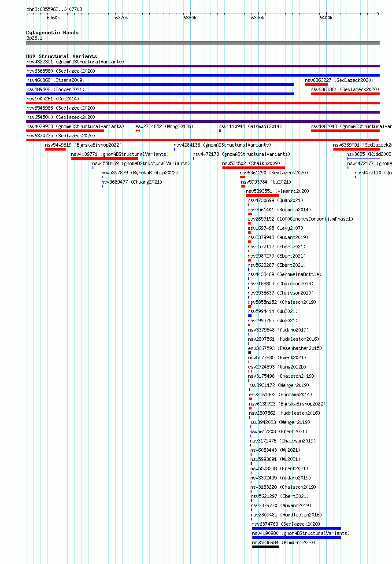392x564 pixels.
Task: Select nsv2807561 (Huddleston2016) label
Action: click(x=284, y=339)
